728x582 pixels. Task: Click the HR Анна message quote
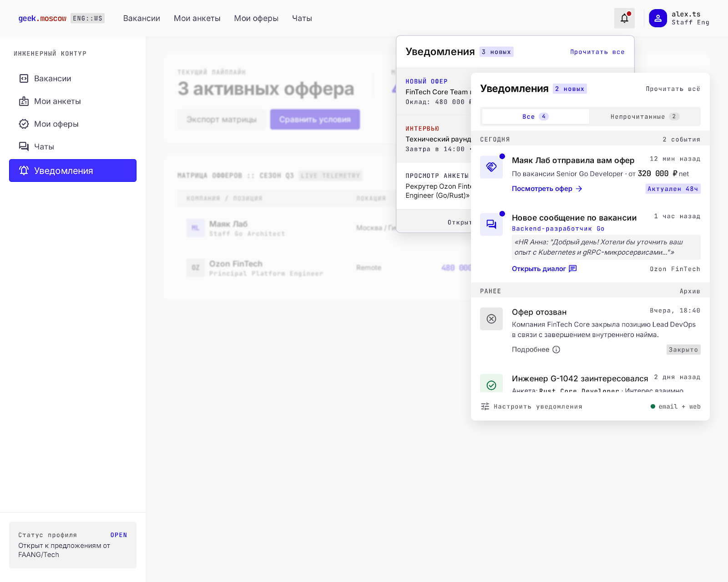tap(606, 247)
